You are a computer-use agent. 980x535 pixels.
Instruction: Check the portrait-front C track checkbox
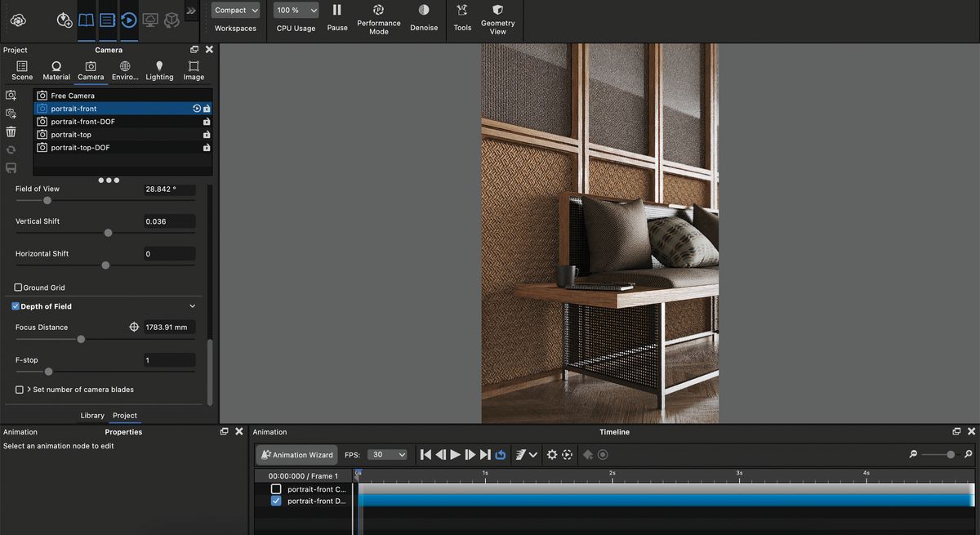click(x=275, y=488)
